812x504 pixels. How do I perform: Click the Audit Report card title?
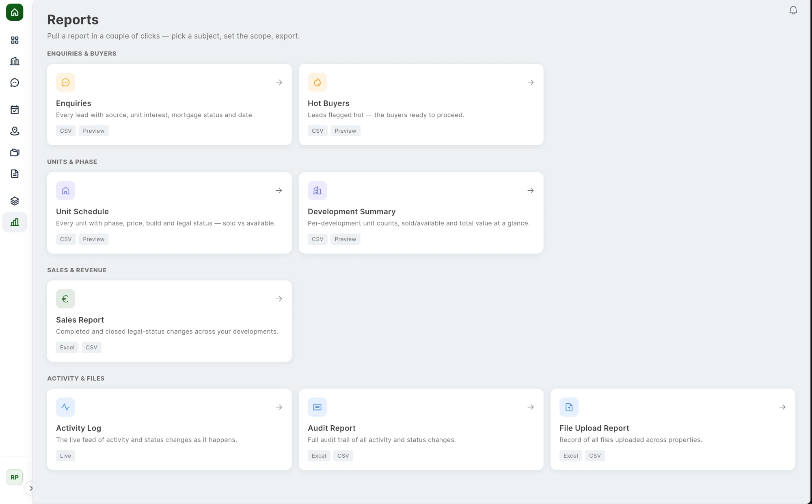tap(332, 428)
